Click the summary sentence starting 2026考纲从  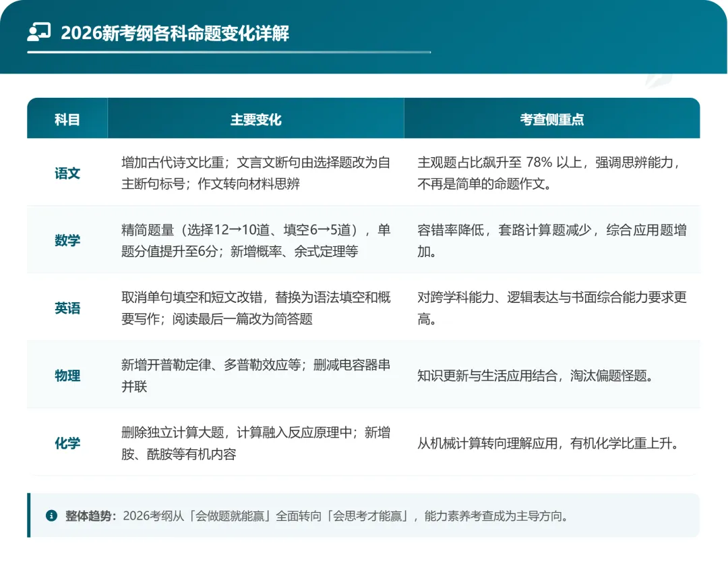(x=346, y=516)
